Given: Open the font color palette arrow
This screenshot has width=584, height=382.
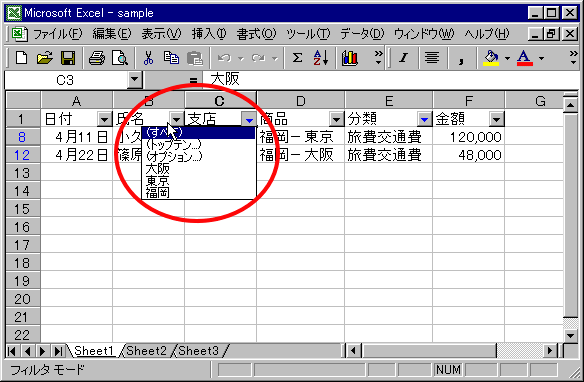Looking at the screenshot, I should click(541, 58).
